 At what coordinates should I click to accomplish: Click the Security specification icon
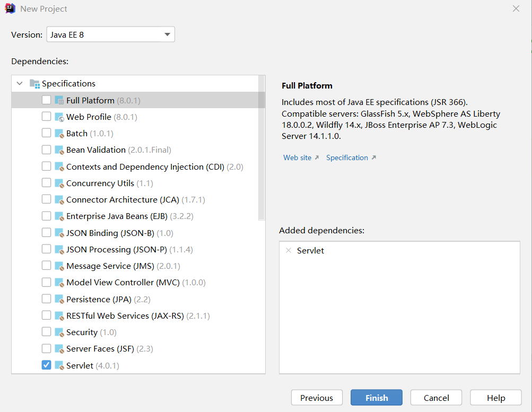(x=59, y=332)
